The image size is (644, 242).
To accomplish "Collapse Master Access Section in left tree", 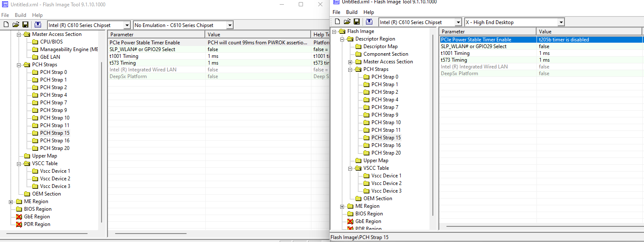I will click(19, 34).
